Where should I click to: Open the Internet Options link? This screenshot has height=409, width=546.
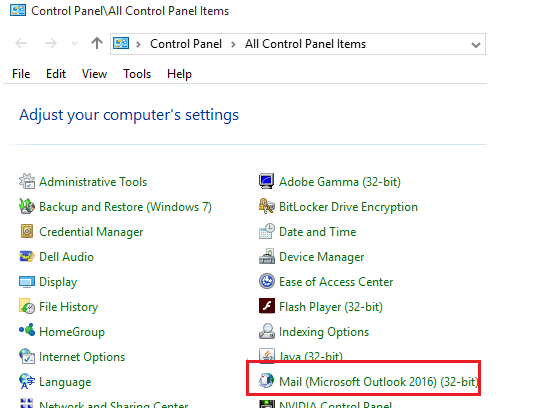pos(82,357)
